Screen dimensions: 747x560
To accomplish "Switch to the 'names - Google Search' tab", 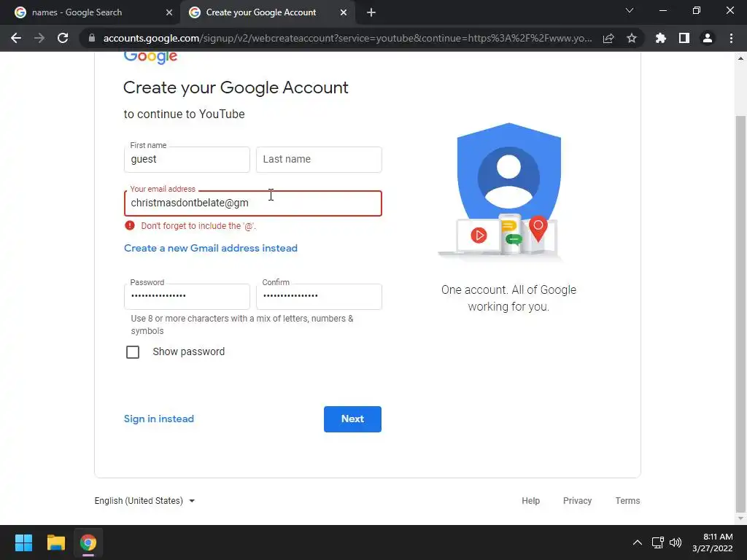I will [x=90, y=12].
